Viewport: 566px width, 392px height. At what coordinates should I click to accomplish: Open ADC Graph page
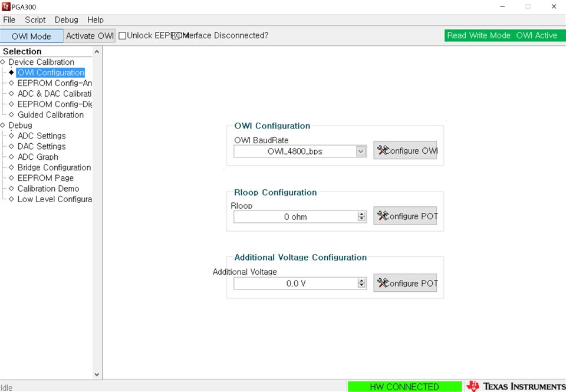[38, 157]
